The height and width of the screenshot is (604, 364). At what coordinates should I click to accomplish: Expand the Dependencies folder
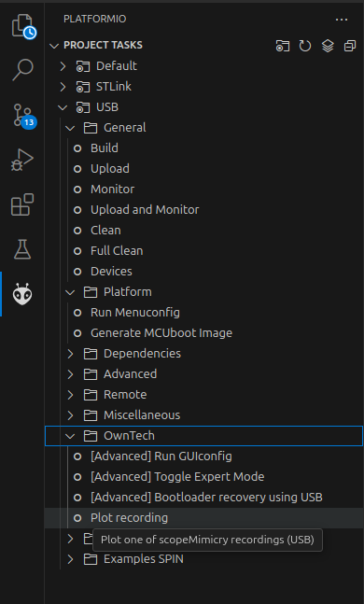[x=70, y=354]
